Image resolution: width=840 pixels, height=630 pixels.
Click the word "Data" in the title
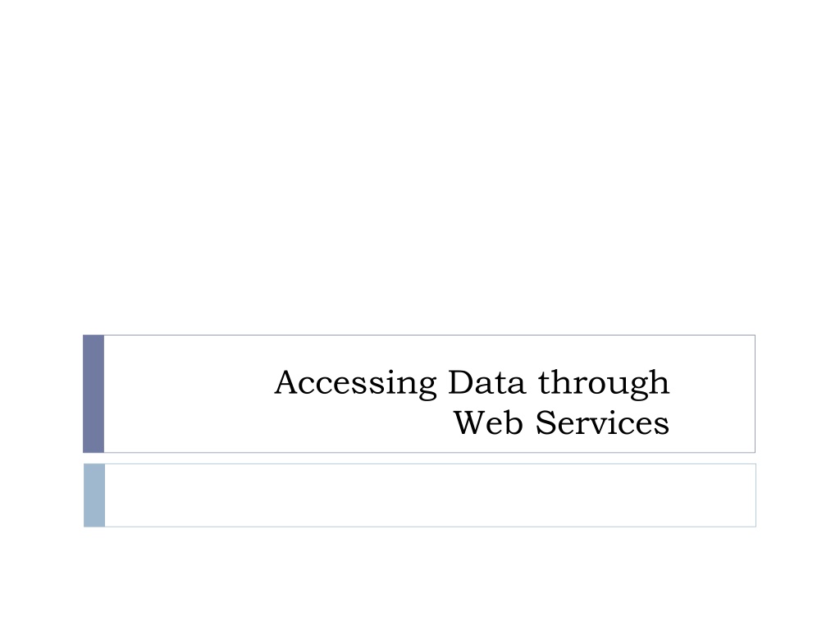[x=486, y=382]
